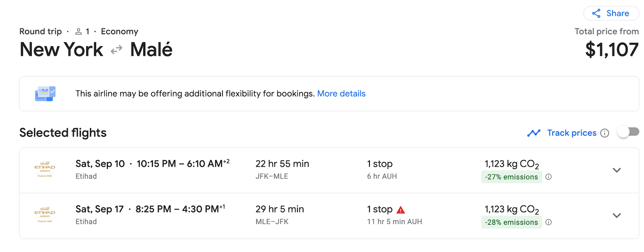Select the -28% emissions badge
The image size is (644, 252).
pyautogui.click(x=512, y=222)
